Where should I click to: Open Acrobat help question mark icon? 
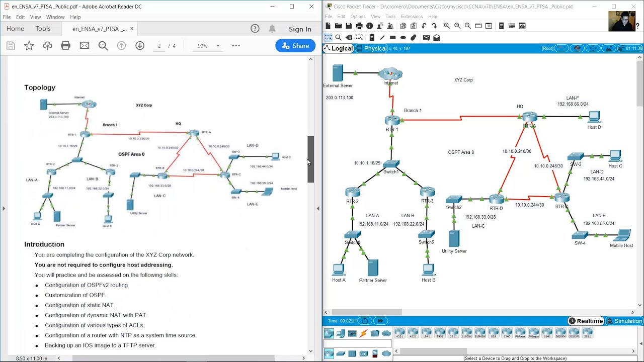pyautogui.click(x=255, y=29)
